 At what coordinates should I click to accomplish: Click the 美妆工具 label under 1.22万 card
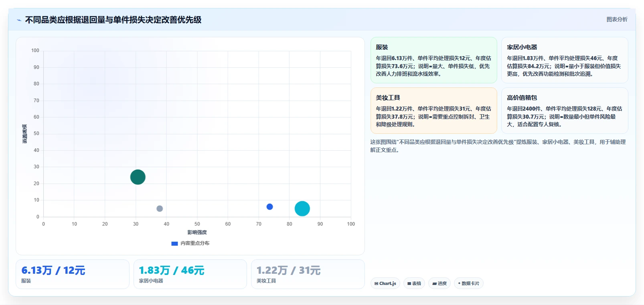(266, 281)
